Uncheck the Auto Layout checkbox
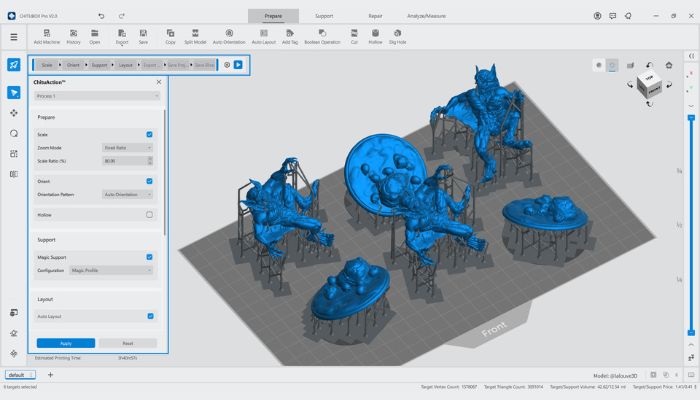Screen dimensions: 700x400 [150, 316]
